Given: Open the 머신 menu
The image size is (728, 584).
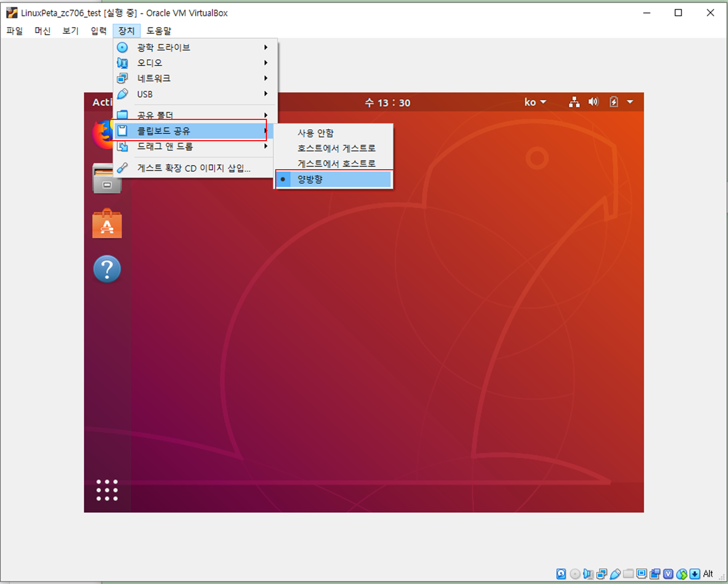Looking at the screenshot, I should click(43, 31).
